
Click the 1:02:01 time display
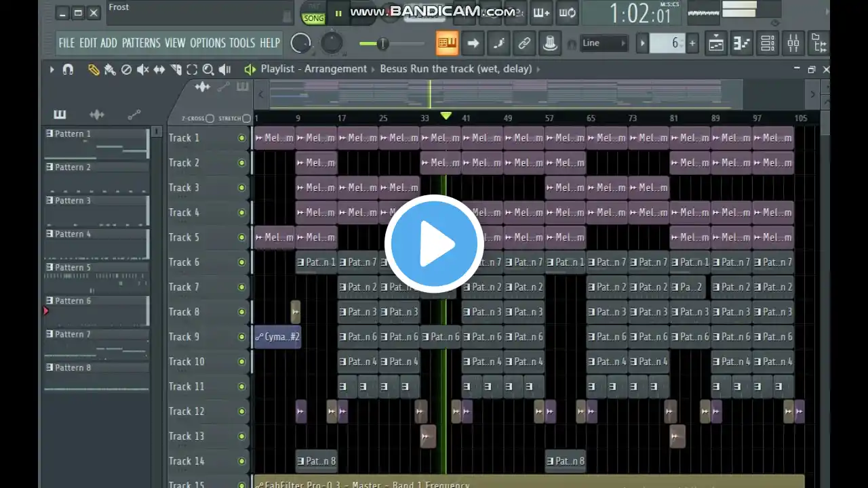click(x=631, y=14)
